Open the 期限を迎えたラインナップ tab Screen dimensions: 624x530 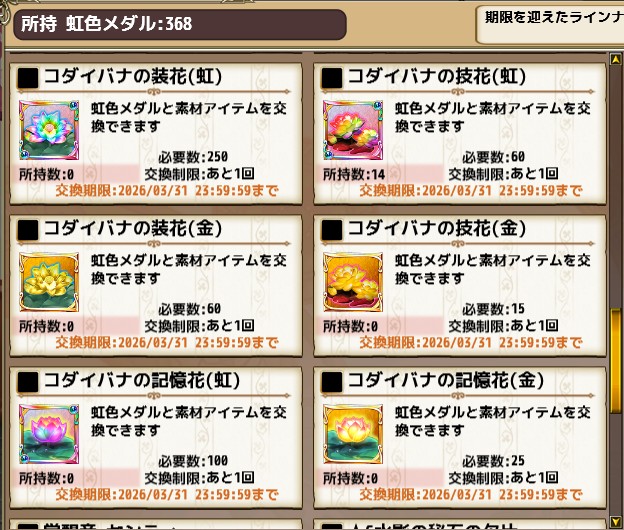550,25
